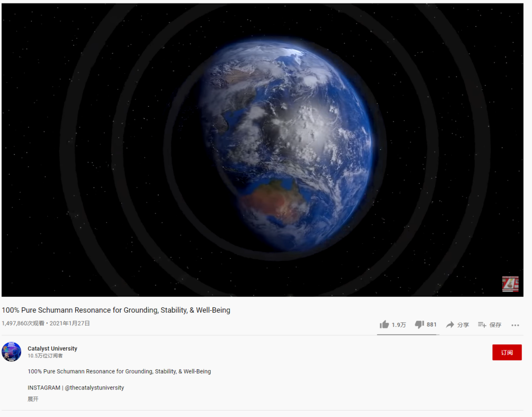532x417 pixels.
Task: Expand the description with 展开
Action: pyautogui.click(x=33, y=399)
